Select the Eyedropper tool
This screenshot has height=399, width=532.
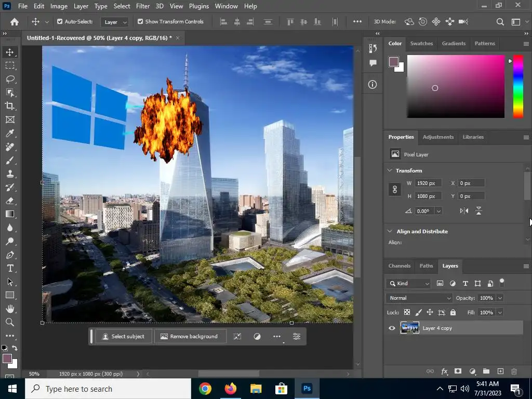click(x=10, y=133)
